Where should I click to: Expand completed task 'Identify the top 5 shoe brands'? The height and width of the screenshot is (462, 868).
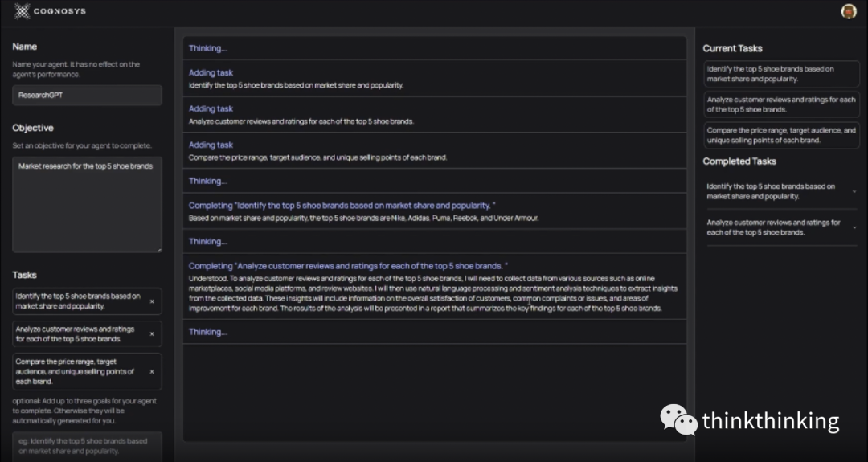[854, 191]
